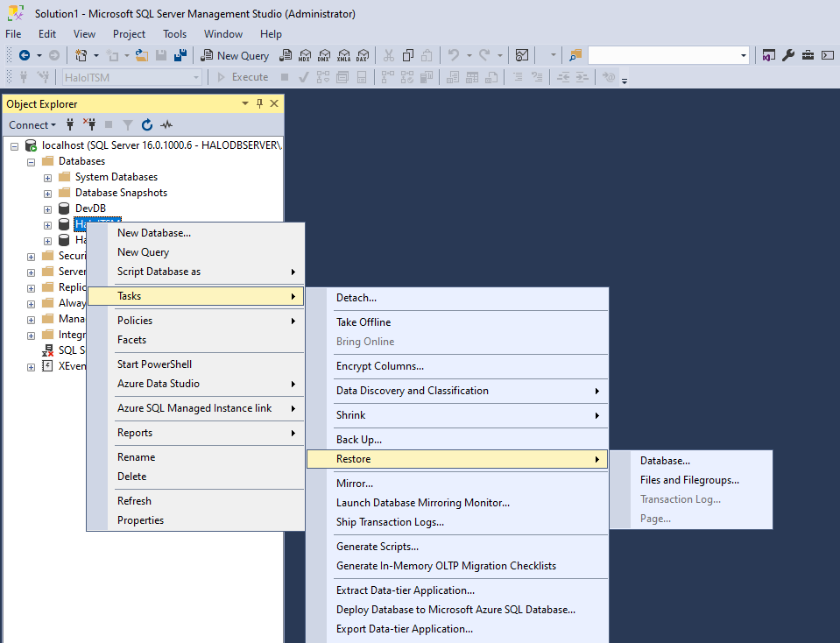
Task: Open the Window menu
Action: pos(223,34)
